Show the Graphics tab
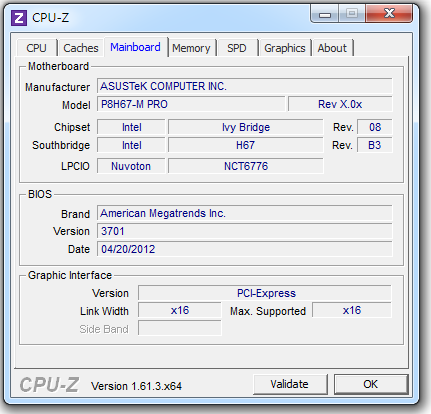This screenshot has height=414, width=431. tap(285, 48)
